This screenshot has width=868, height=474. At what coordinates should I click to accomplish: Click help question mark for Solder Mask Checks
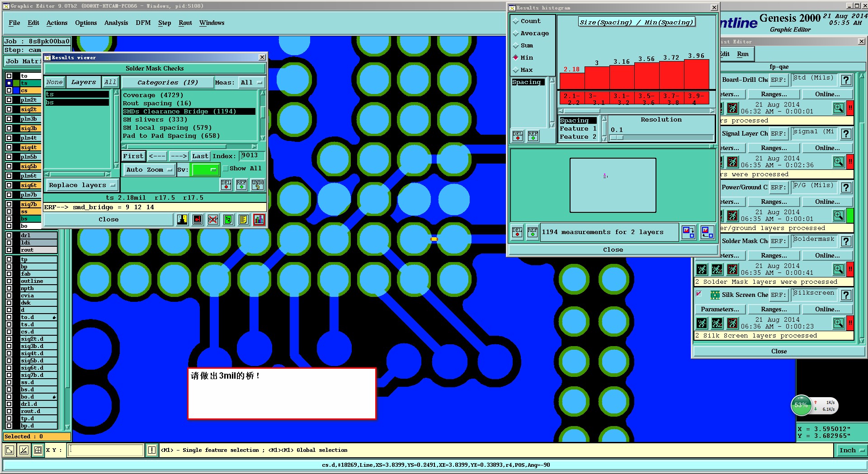(x=846, y=241)
